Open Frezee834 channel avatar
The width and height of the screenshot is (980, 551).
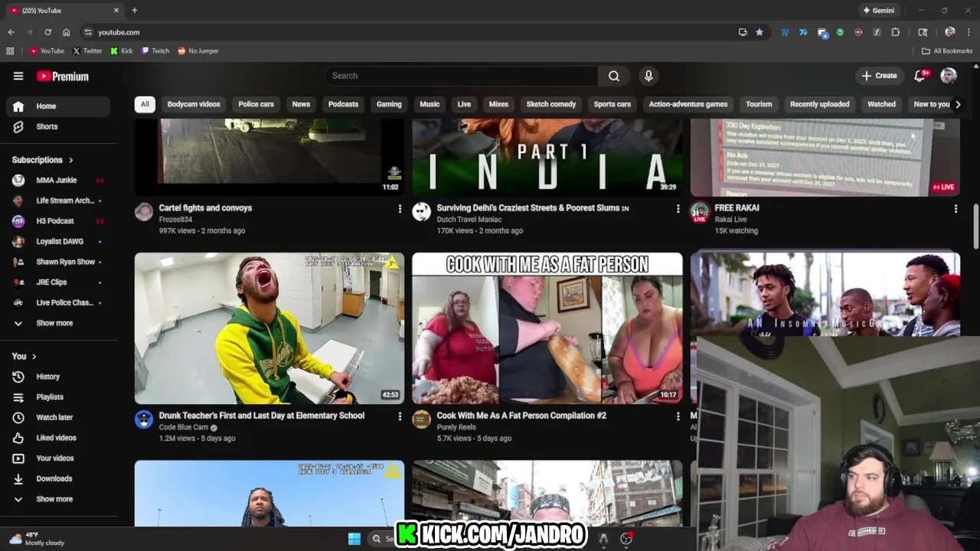[144, 212]
